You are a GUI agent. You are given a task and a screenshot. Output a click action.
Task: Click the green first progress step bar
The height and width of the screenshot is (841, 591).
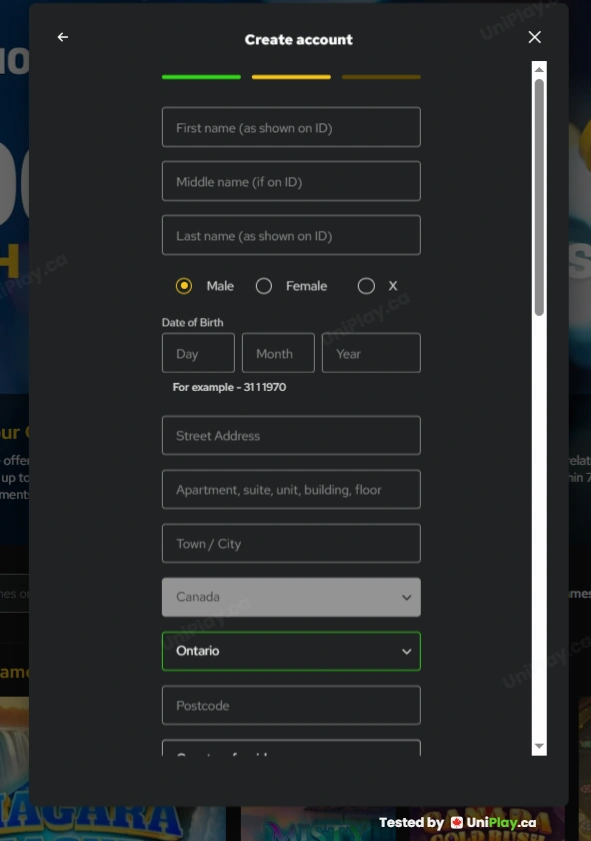pyautogui.click(x=201, y=77)
